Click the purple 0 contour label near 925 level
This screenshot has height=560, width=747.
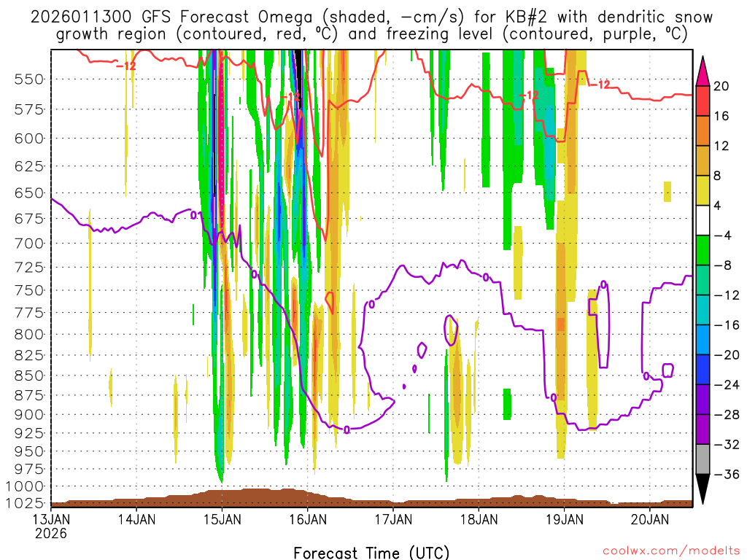tap(347, 430)
